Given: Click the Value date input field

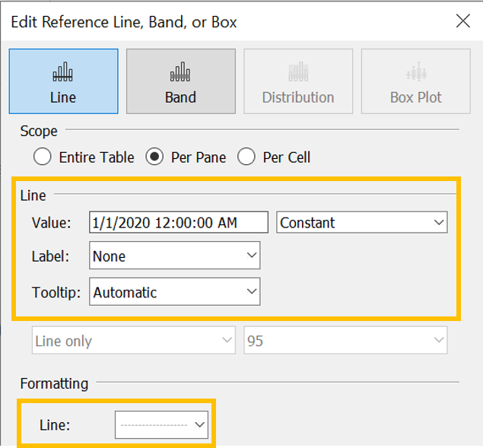Looking at the screenshot, I should click(x=178, y=223).
